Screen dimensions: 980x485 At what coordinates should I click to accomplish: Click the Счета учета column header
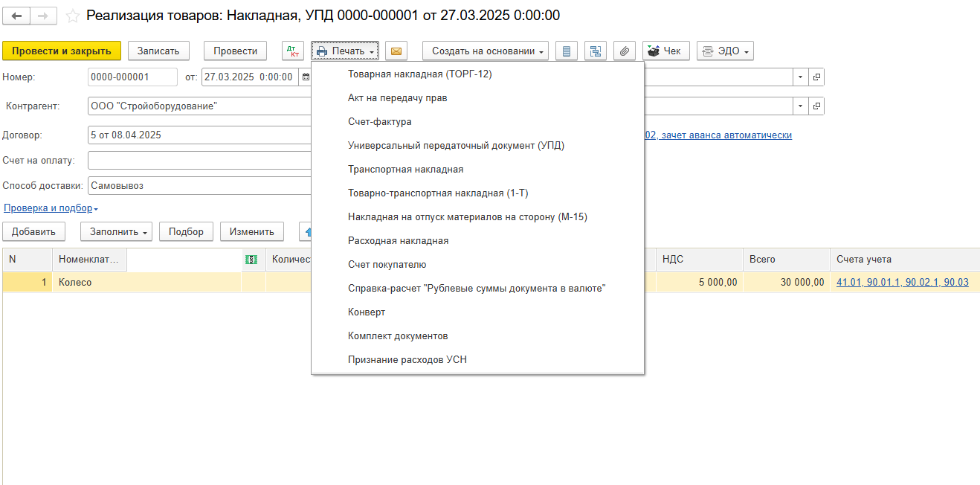pyautogui.click(x=905, y=259)
